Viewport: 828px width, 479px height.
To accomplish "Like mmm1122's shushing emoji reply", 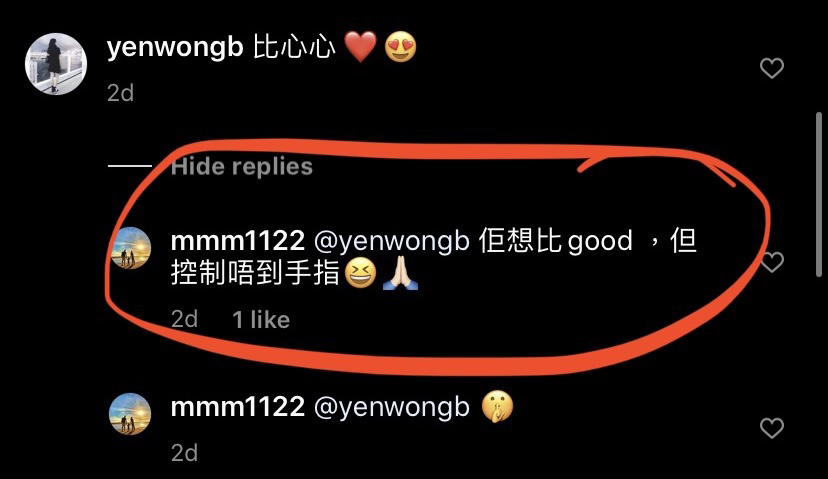I will click(771, 428).
